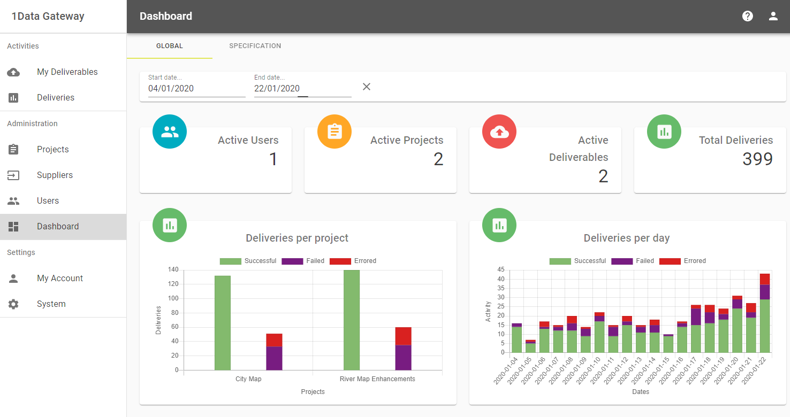Open the help question mark icon
The image size is (790, 417).
(747, 16)
